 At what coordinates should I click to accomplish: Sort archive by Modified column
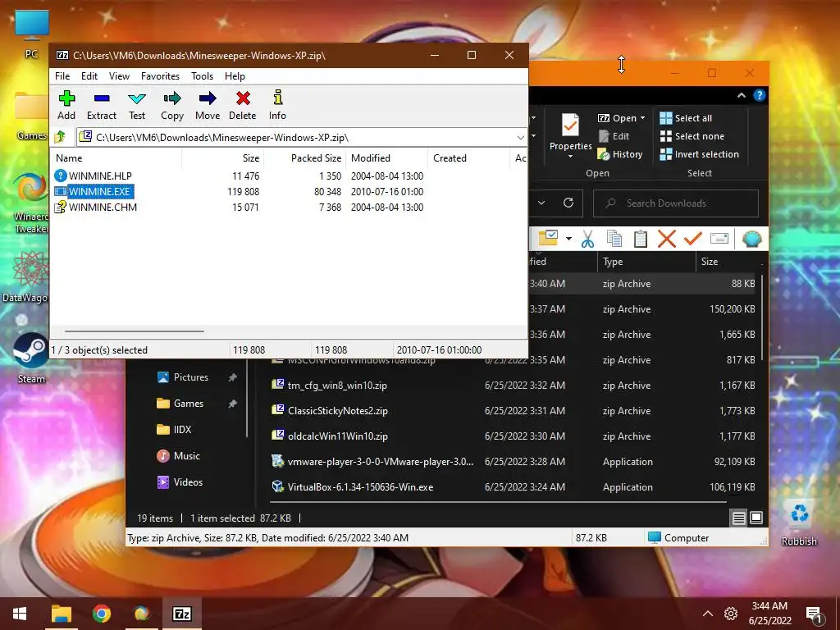(x=370, y=158)
